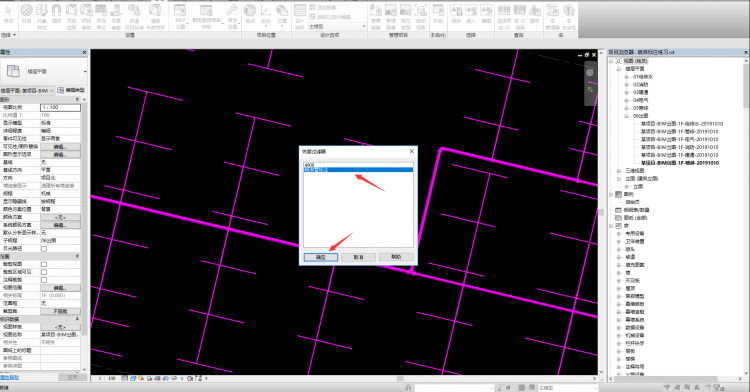Toggle Annotation Crop checkbox

44,280
